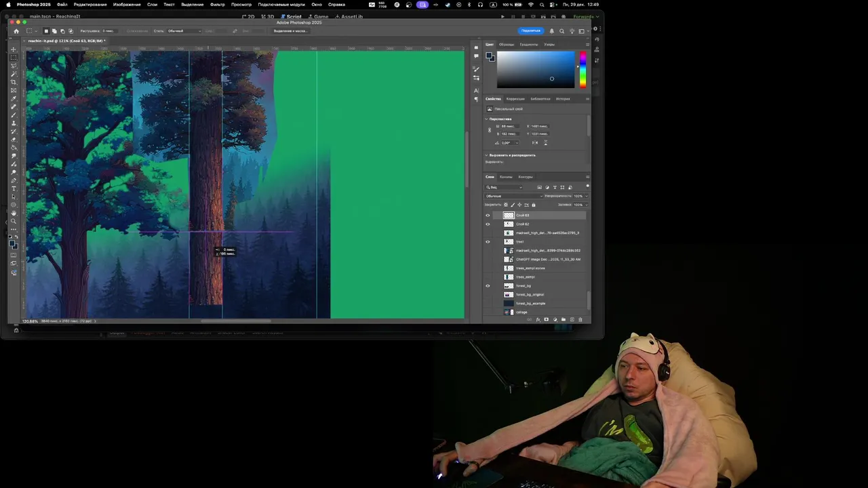This screenshot has height=488, width=868.
Task: Click the Create new layer icon
Action: 572,319
